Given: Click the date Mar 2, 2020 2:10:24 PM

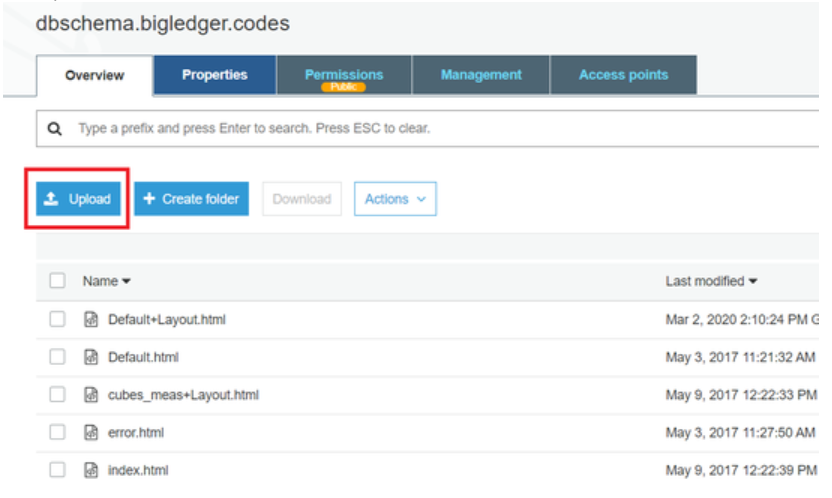Looking at the screenshot, I should pyautogui.click(x=736, y=319).
